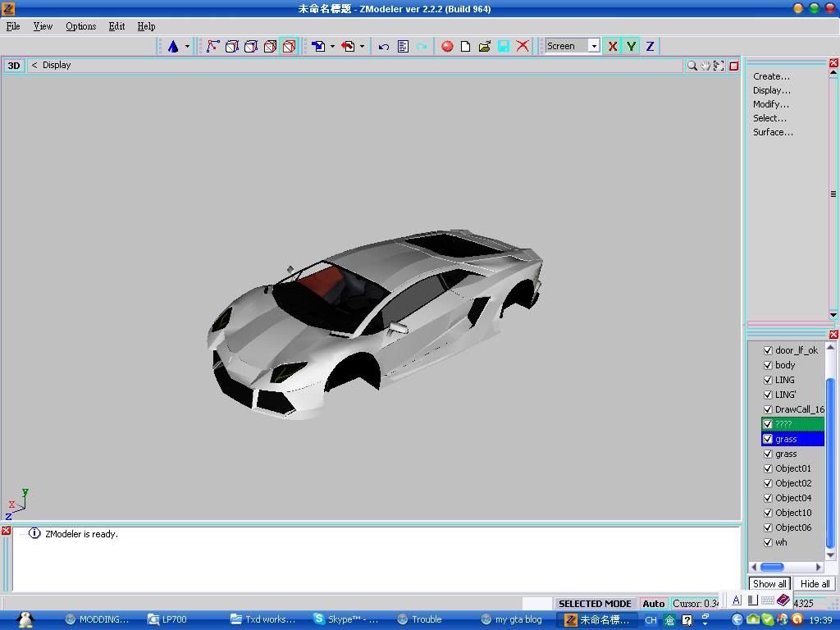Toggle the door_lf_ok object checkbox
The image size is (840, 630).
(x=768, y=350)
